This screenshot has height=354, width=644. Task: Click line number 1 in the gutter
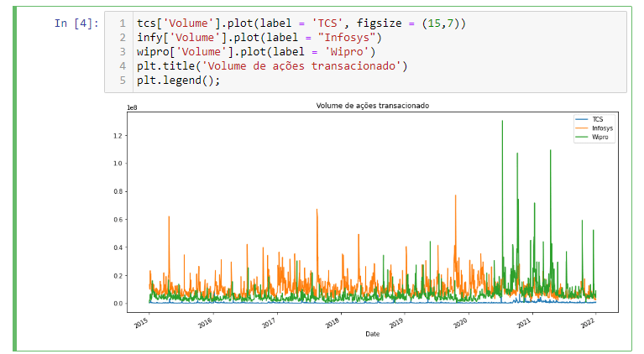pyautogui.click(x=123, y=23)
